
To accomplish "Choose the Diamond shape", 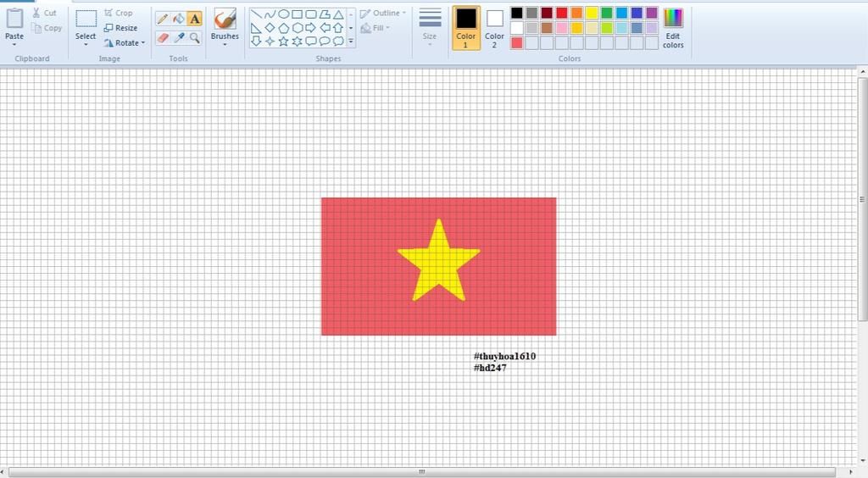I will (x=270, y=28).
